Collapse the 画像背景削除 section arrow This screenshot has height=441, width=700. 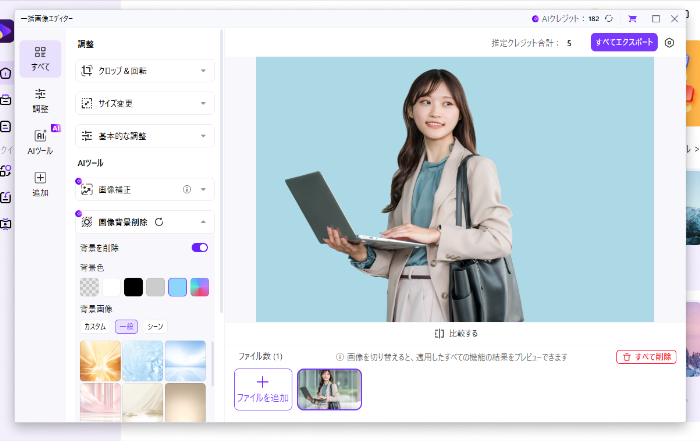pos(203,222)
